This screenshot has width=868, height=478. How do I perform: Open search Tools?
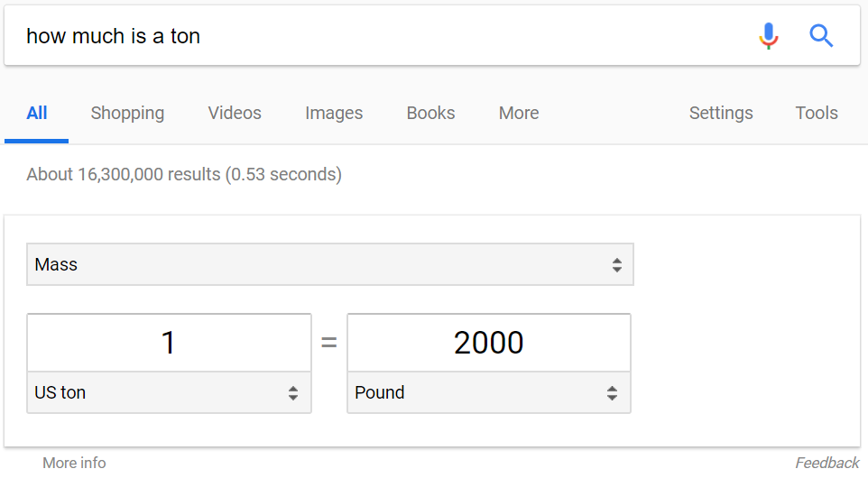(x=817, y=113)
